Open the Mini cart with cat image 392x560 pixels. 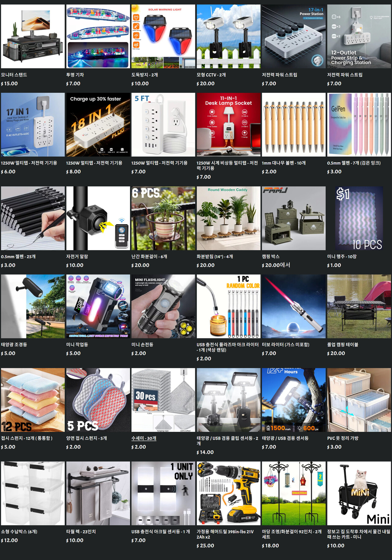(359, 493)
